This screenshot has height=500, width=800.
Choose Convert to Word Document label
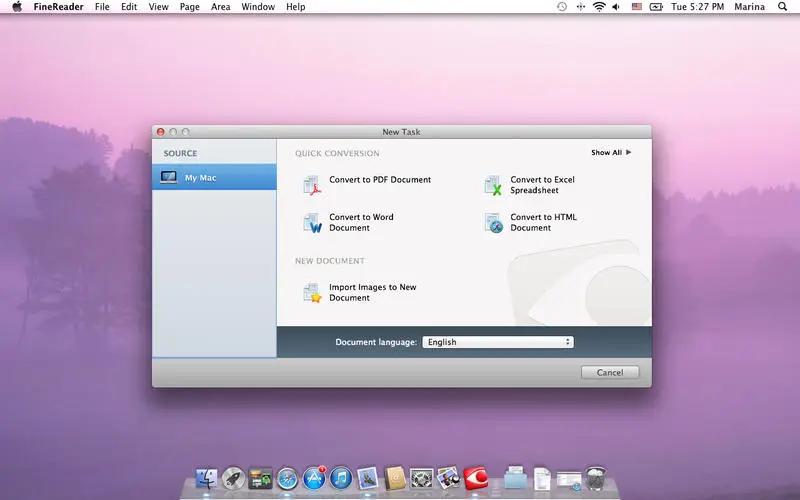pos(361,222)
